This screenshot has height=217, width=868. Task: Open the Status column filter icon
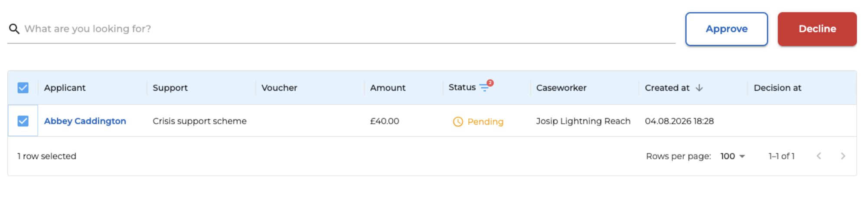[484, 88]
